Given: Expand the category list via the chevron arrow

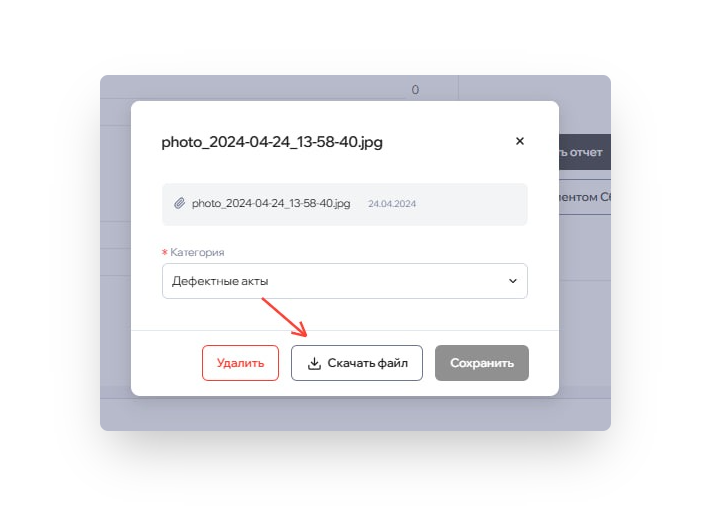Looking at the screenshot, I should pos(513,281).
